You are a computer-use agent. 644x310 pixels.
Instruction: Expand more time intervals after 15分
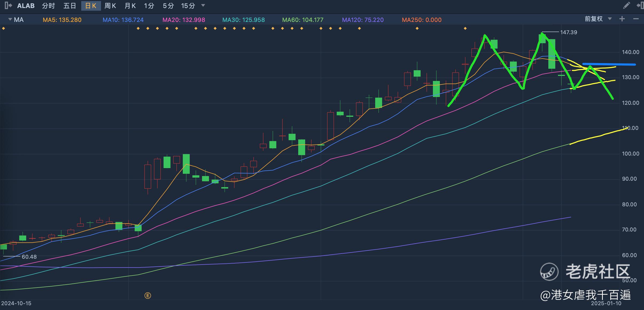tap(203, 5)
